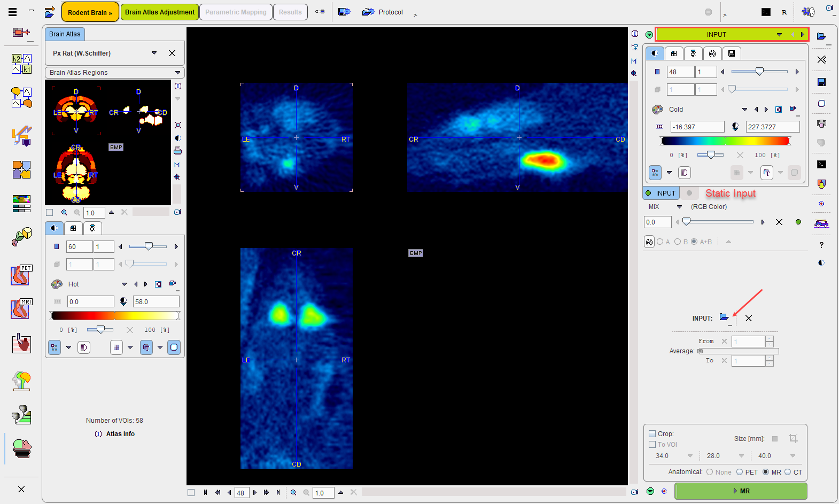
Task: Open the hamburger menu icon
Action: pos(12,12)
